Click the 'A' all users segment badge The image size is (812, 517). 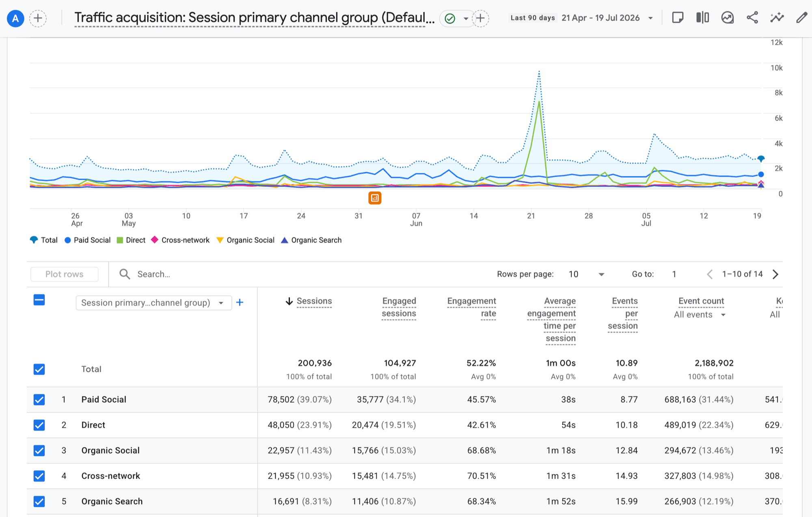click(15, 18)
